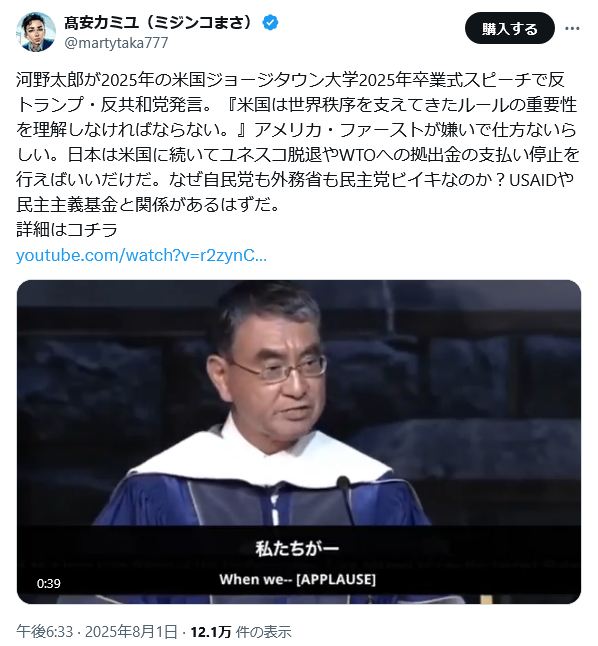Open the profile avatar of 髙安カミユ

click(36, 32)
